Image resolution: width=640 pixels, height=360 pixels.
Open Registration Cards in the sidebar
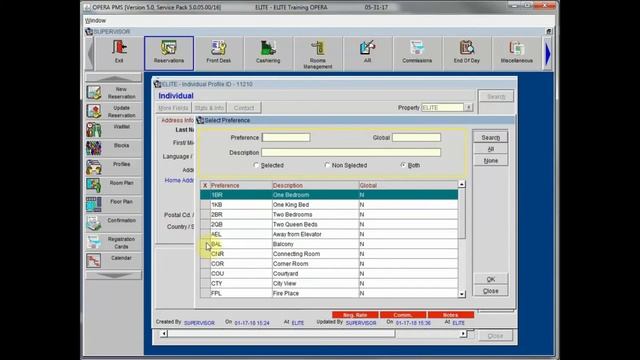[113, 242]
